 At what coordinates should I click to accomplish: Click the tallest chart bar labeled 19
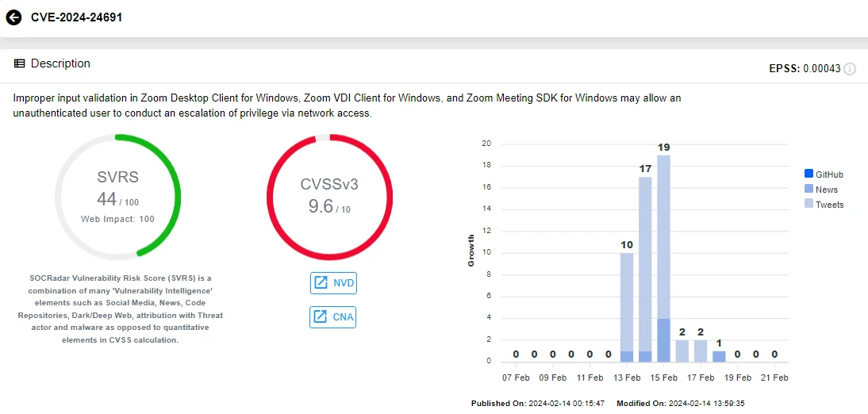point(664,259)
